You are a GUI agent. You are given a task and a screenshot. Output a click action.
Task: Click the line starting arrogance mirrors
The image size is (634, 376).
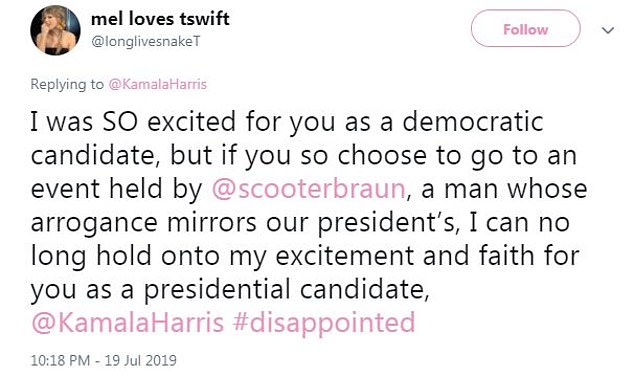[300, 222]
